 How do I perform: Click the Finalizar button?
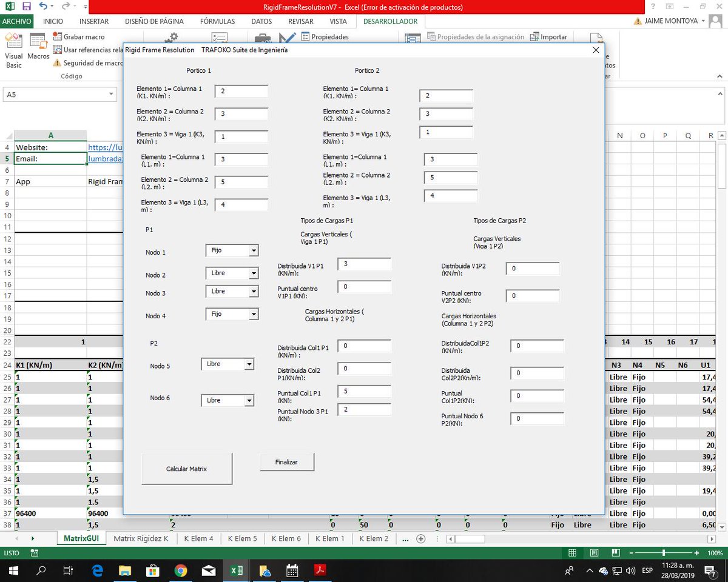(x=286, y=462)
